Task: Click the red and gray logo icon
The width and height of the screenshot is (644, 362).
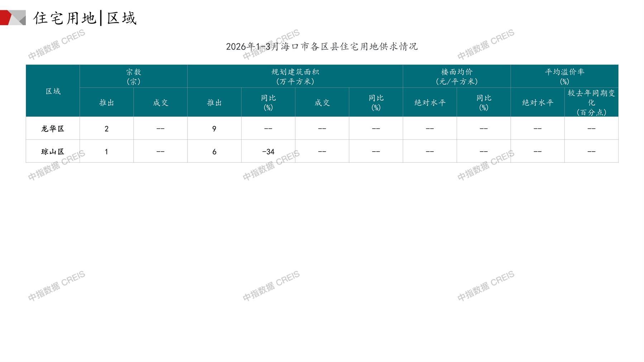Action: 13,18
